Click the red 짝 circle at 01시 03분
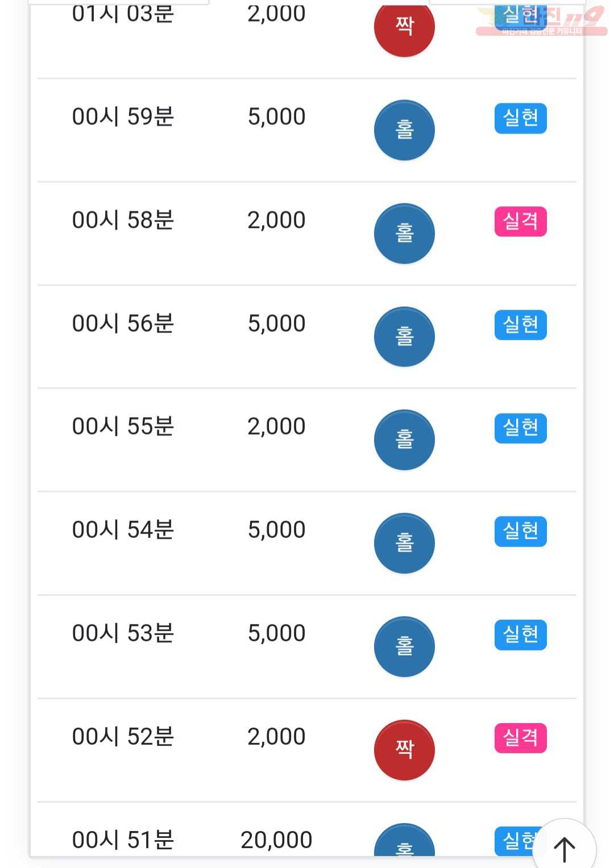This screenshot has width=614, height=868. 404,27
